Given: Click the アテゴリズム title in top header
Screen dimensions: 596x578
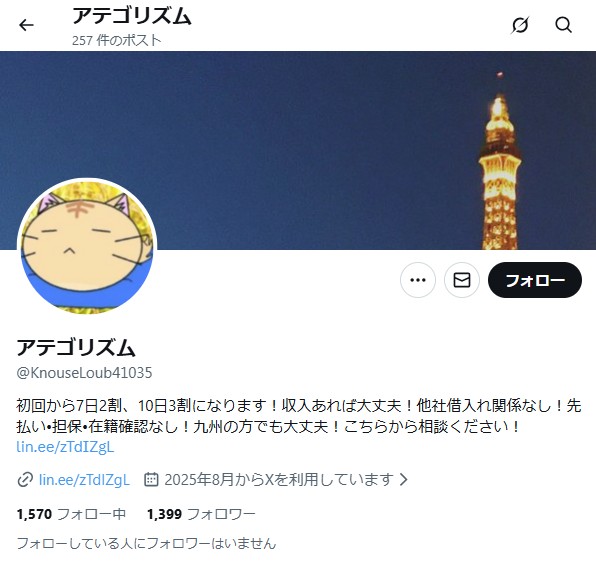Looking at the screenshot, I should (x=132, y=16).
